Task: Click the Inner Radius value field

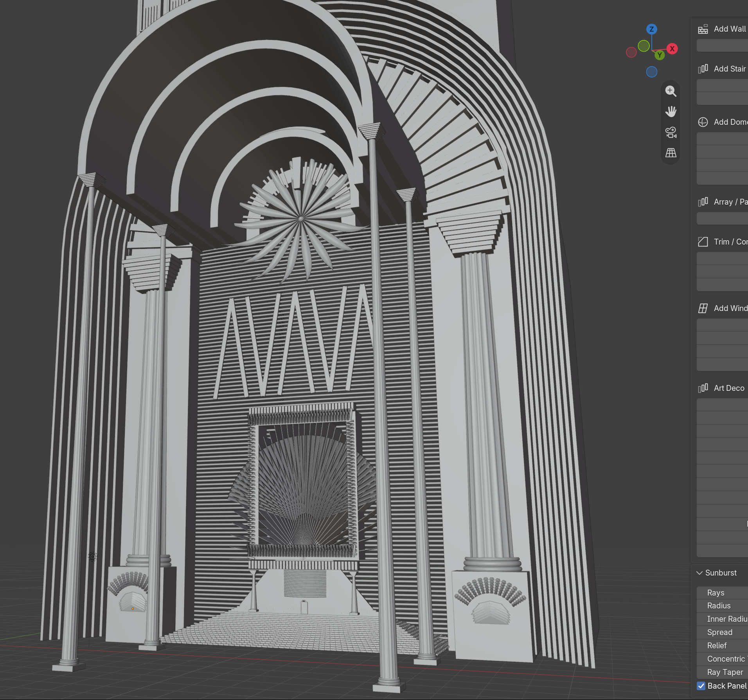Action: (x=722, y=619)
